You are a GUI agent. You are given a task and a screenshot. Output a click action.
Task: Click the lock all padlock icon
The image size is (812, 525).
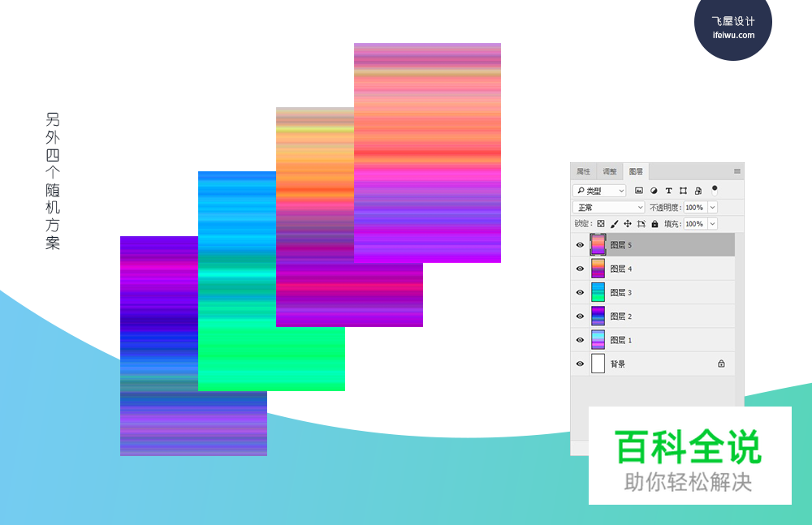[x=654, y=224]
